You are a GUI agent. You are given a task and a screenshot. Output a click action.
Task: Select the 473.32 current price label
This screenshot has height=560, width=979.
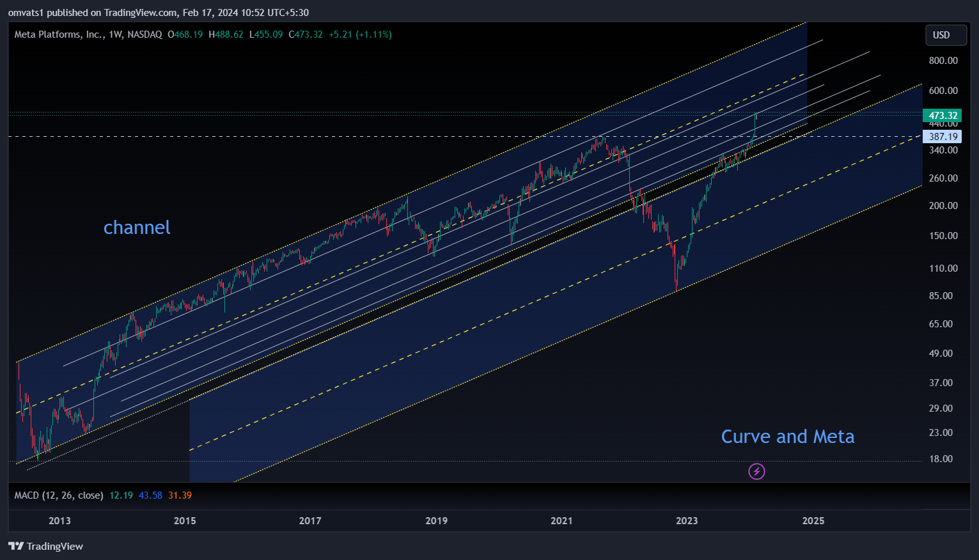[943, 116]
